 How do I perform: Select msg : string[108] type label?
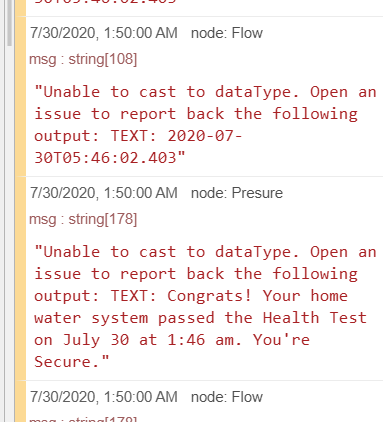click(x=83, y=59)
